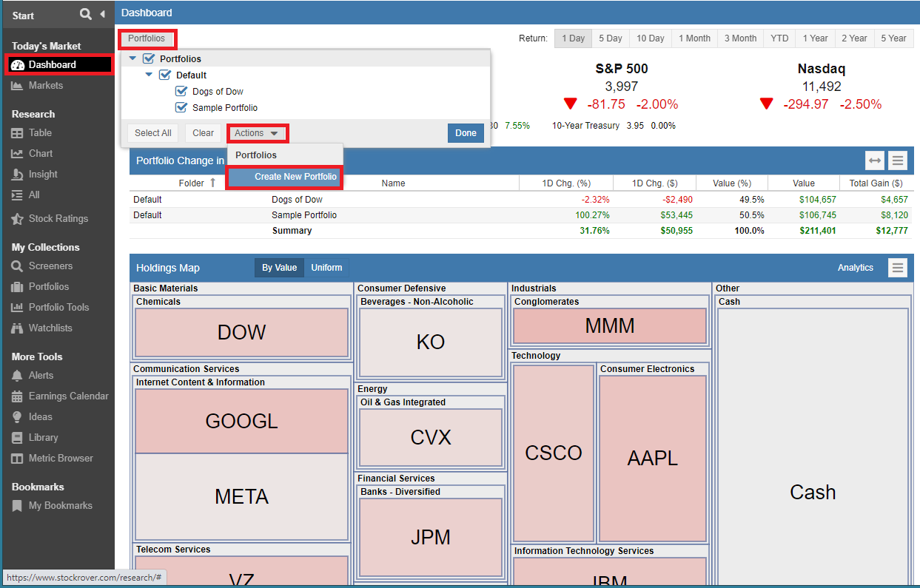Select the 5 Year return tab
This screenshot has height=588, width=920.
pyautogui.click(x=893, y=38)
